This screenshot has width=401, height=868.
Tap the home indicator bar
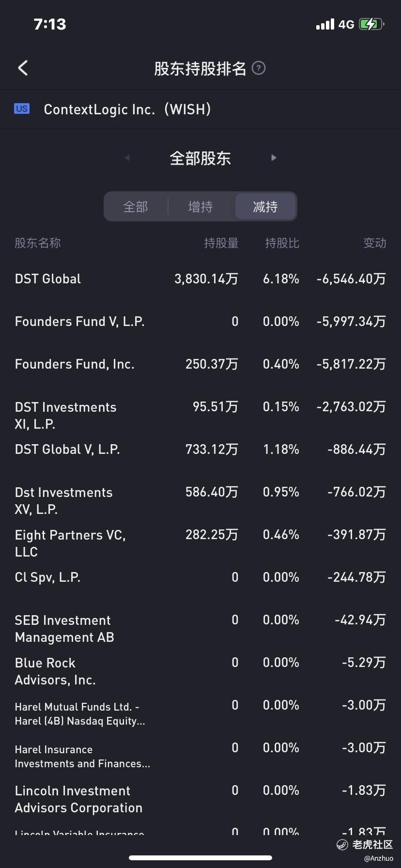(x=200, y=858)
